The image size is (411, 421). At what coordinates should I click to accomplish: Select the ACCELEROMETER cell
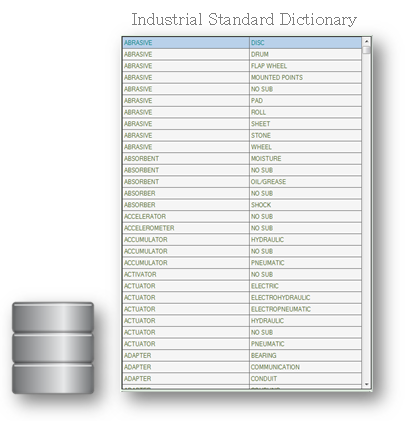186,228
